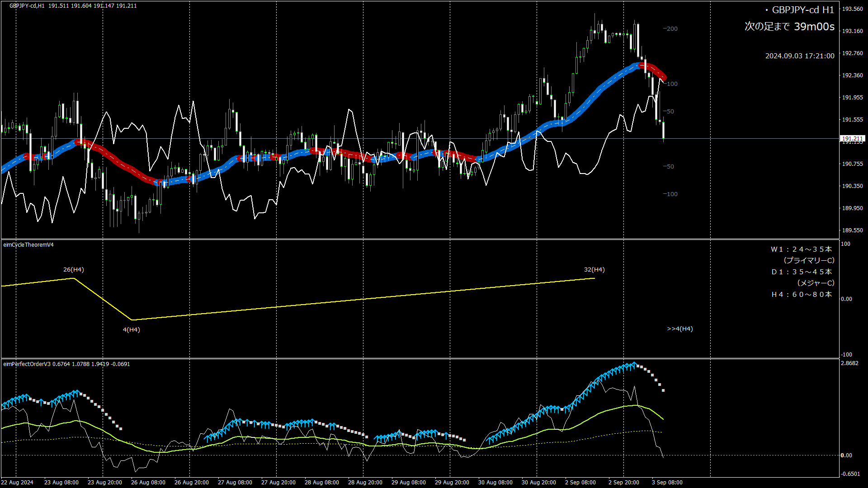Click the W1：24～35本 cycle info text
This screenshot has width=868, height=488.
tap(801, 249)
